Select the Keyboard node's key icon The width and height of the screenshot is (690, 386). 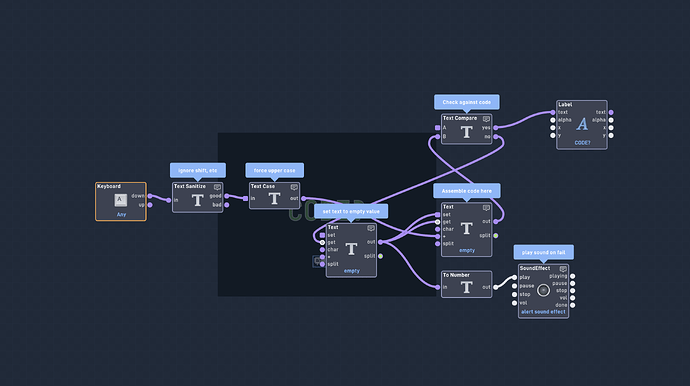click(x=121, y=200)
